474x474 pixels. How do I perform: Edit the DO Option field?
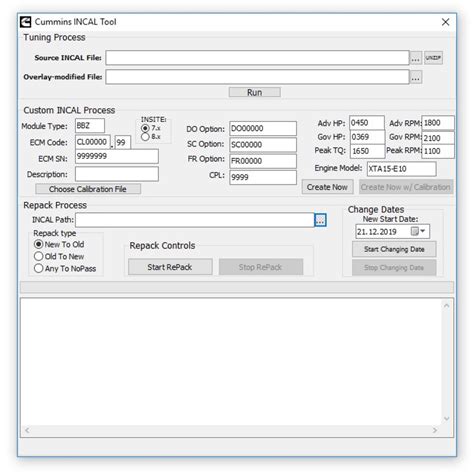point(263,128)
